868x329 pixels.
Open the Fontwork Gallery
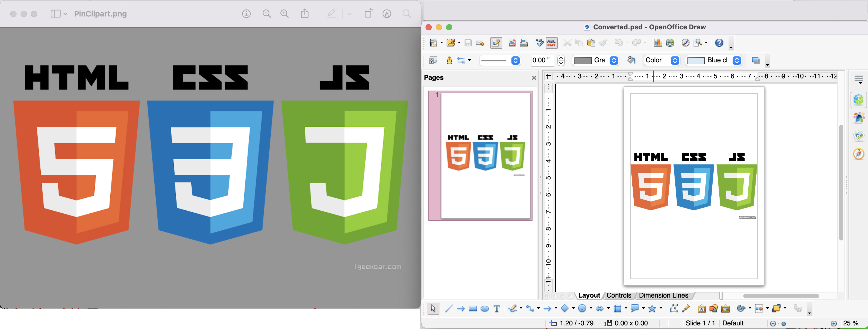point(702,309)
